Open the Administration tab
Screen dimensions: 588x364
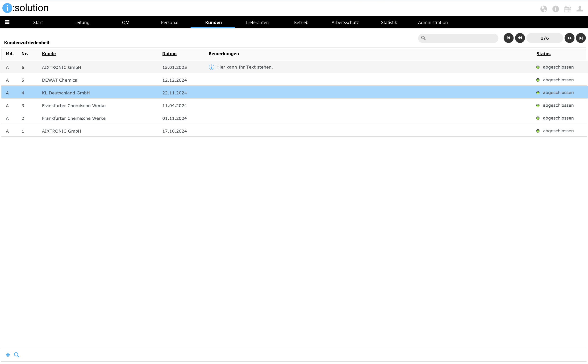[433, 22]
